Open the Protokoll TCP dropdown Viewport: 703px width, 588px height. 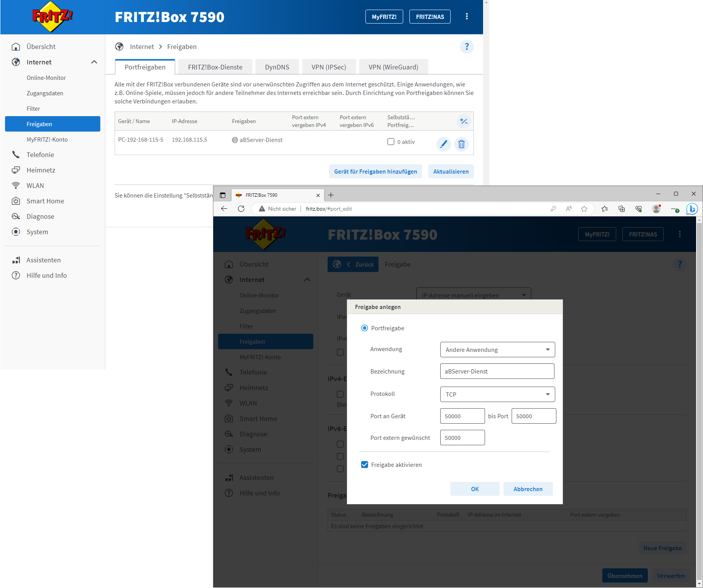pyautogui.click(x=497, y=395)
